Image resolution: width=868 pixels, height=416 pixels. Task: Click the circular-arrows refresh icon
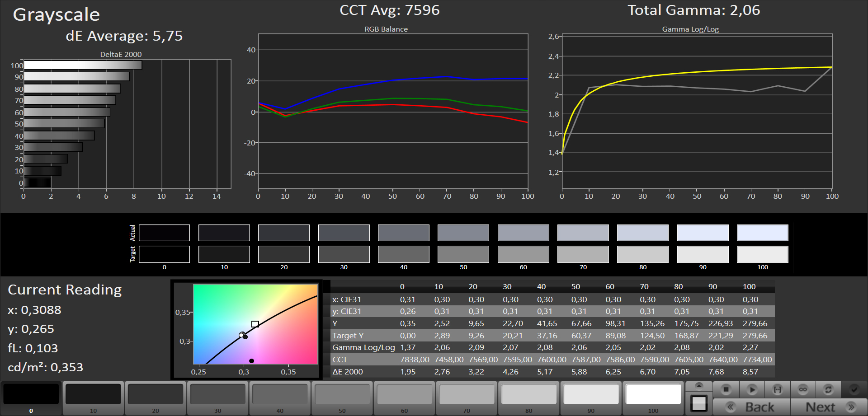(x=828, y=389)
